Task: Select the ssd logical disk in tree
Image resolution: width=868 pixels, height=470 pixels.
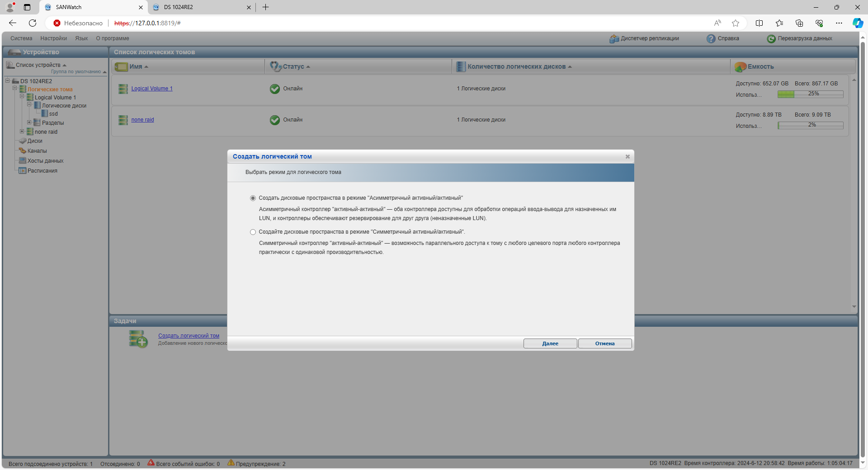Action: tap(53, 114)
